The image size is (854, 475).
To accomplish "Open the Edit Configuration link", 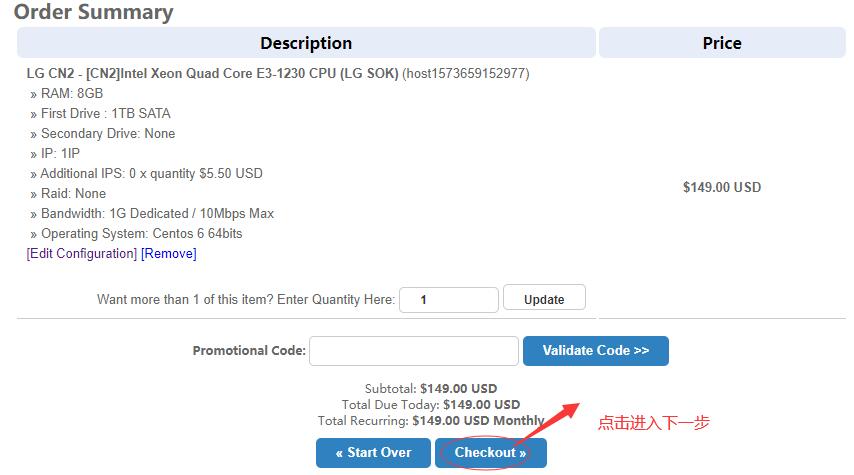I will [82, 253].
